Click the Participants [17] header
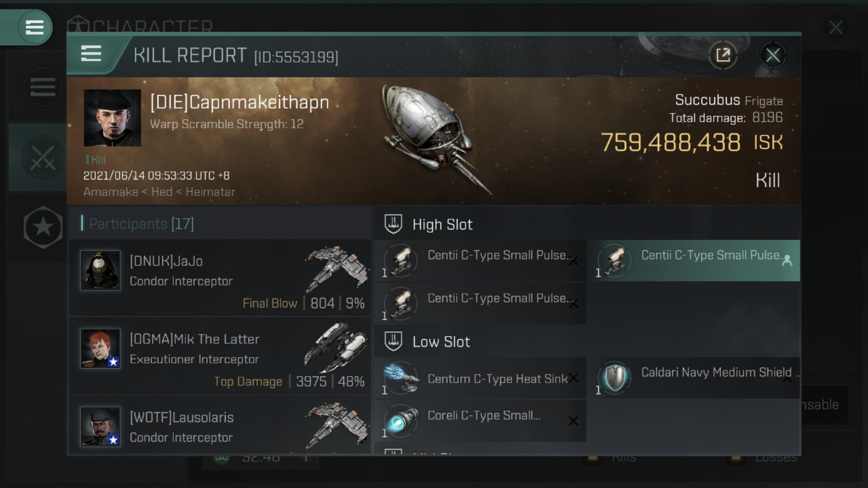Viewport: 868px width, 488px height. tap(142, 224)
